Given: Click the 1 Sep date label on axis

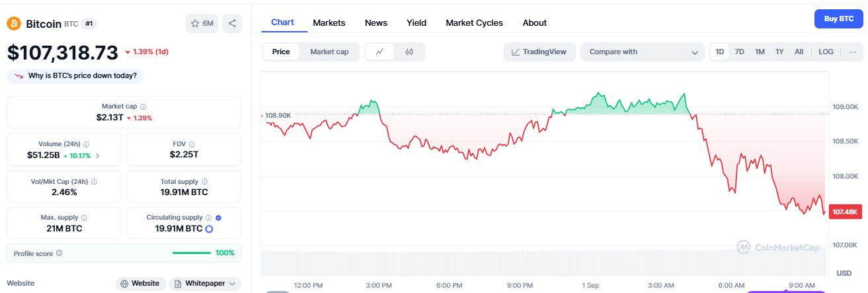Looking at the screenshot, I should coord(590,285).
